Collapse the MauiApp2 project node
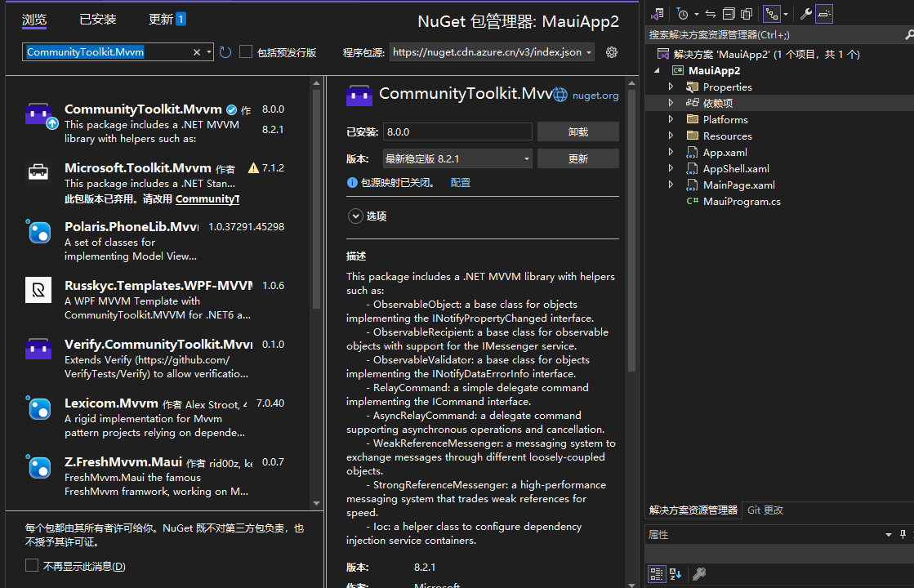This screenshot has height=588, width=914. pos(658,70)
